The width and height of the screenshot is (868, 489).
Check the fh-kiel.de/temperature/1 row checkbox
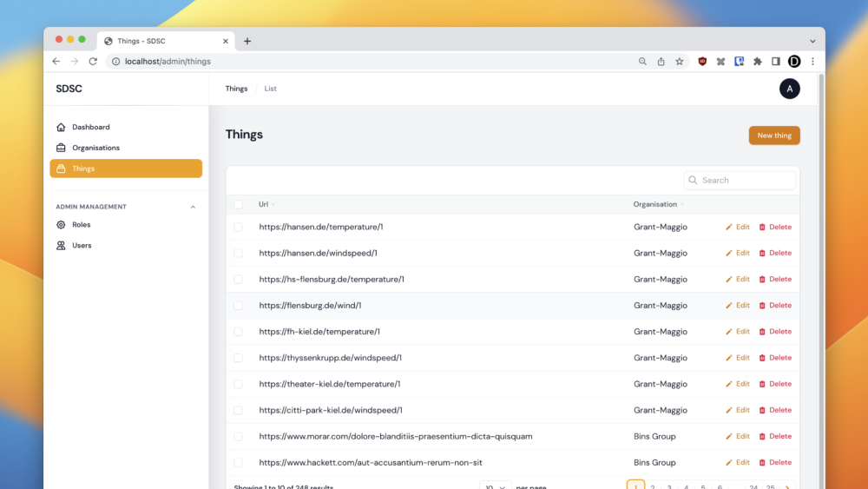point(238,332)
